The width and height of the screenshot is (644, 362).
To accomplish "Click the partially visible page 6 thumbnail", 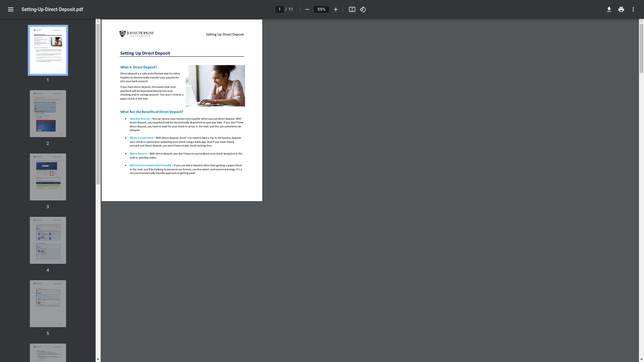I will pos(48,353).
